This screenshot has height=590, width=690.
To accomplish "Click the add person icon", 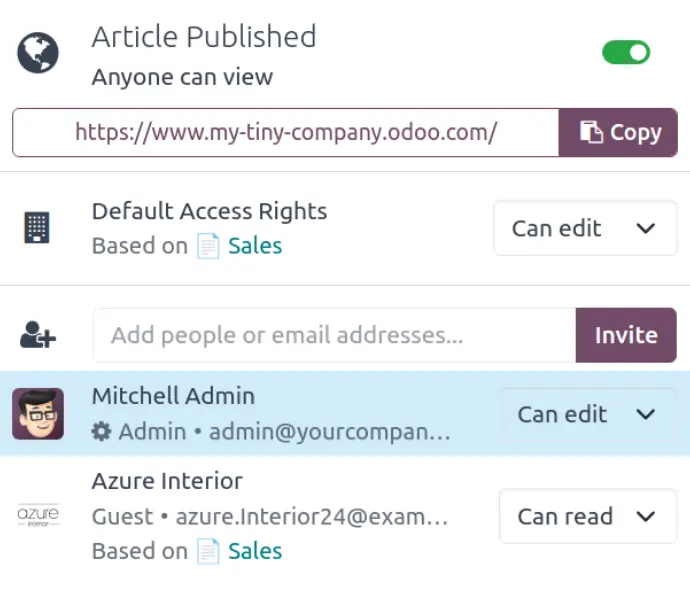I will tap(38, 335).
